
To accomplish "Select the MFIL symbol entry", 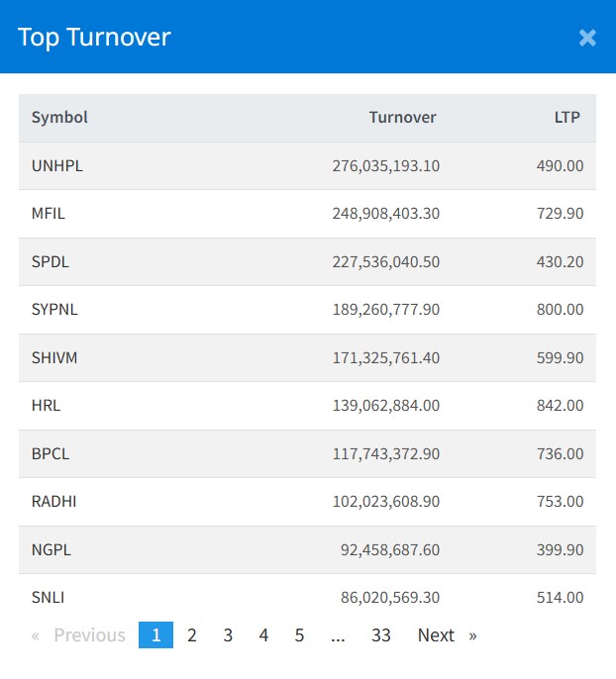I will click(49, 214).
